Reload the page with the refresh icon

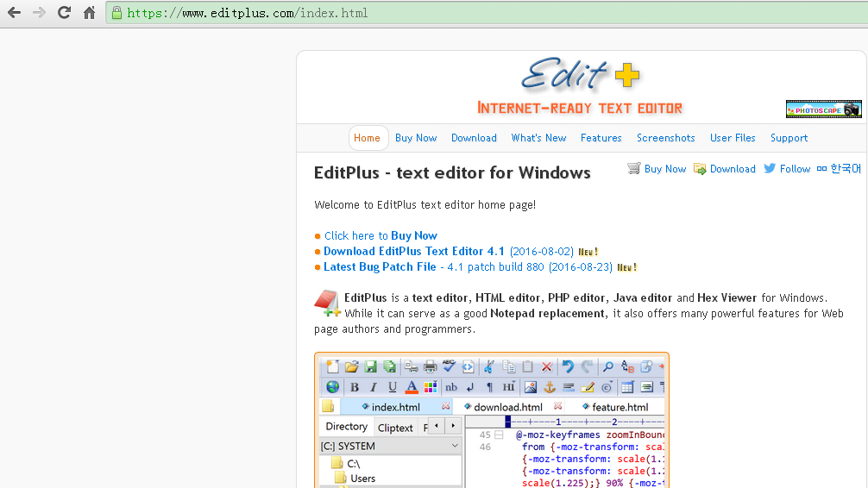[x=64, y=12]
